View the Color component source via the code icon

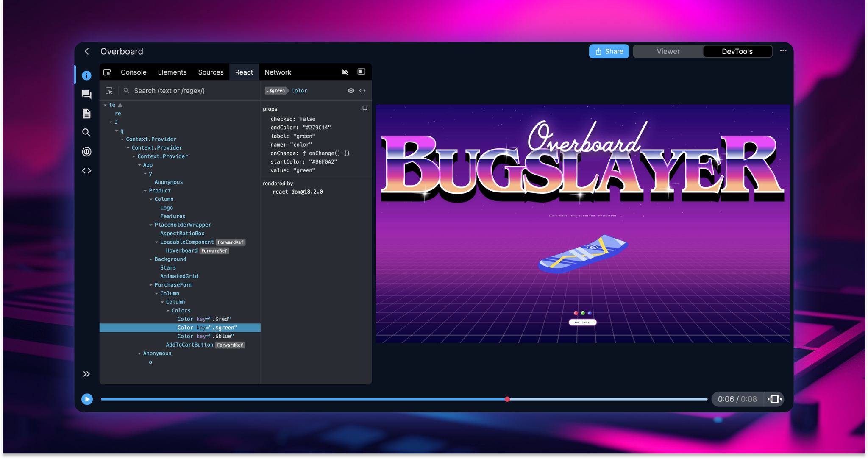click(x=362, y=91)
